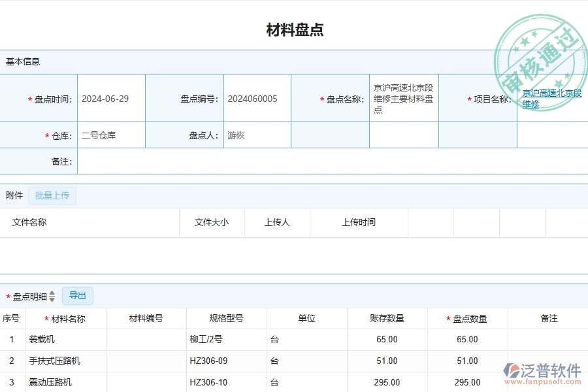588x392 pixels.
Task: Toggle descending sort on 盘点明细
Action: click(x=52, y=299)
